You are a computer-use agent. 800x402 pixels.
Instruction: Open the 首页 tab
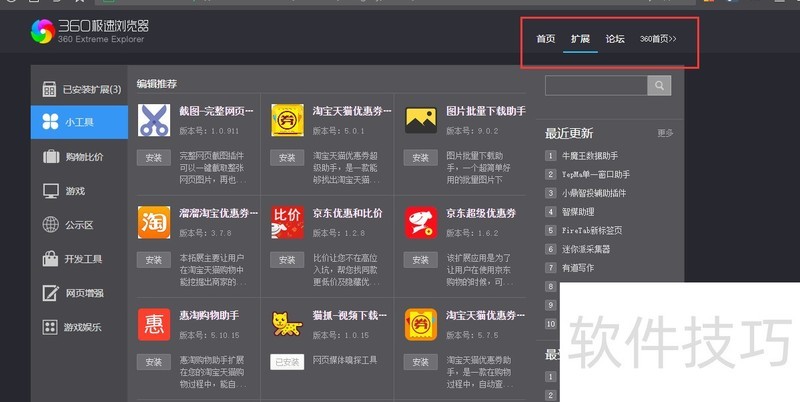click(x=545, y=39)
